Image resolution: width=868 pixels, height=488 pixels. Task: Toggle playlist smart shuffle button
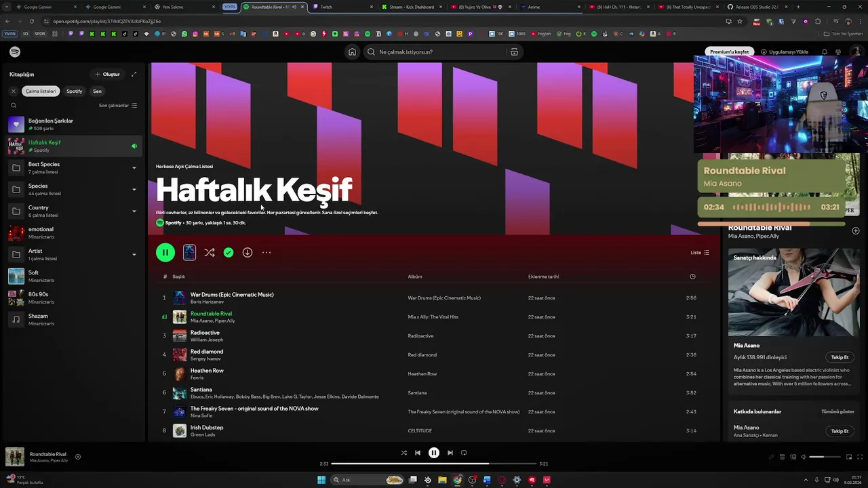click(210, 252)
